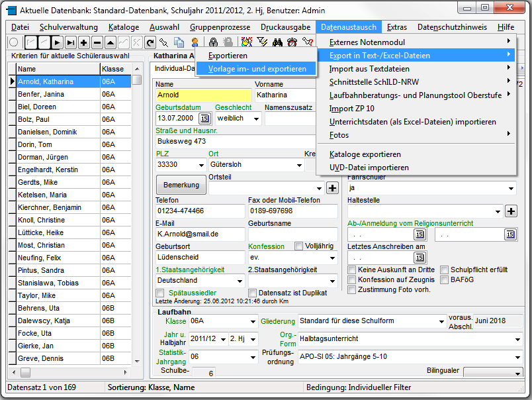
Task: Enable the Volljährig checkbox
Action: [299, 246]
